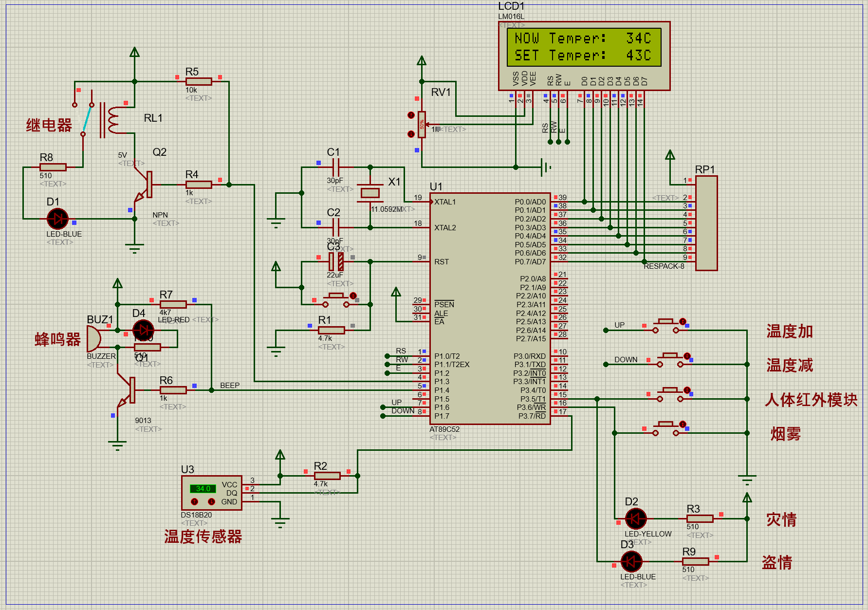This screenshot has height=610, width=868.
Task: Select capacitor C1 30pF
Action: point(335,167)
